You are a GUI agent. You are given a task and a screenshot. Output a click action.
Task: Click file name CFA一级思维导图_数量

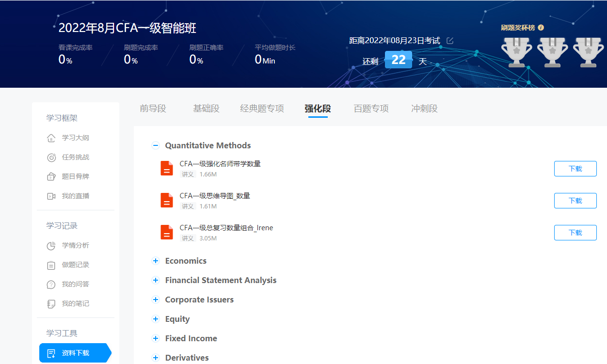[x=215, y=196]
